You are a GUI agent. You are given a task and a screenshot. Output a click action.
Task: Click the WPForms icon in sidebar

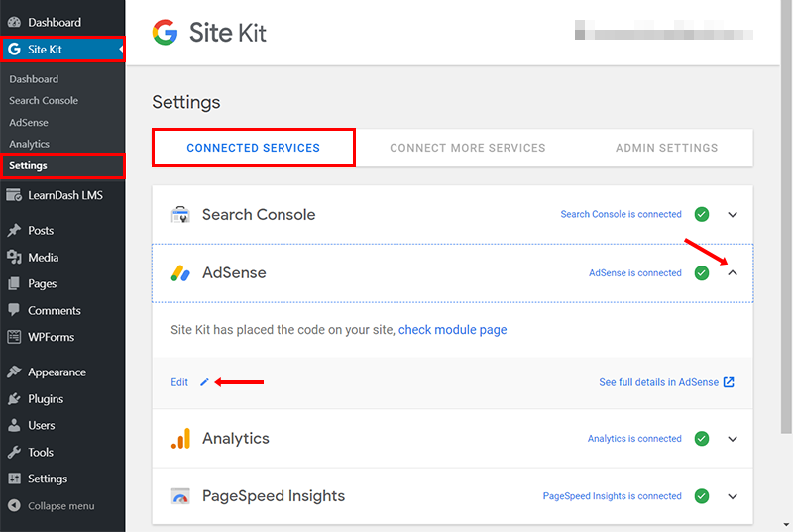pos(14,337)
